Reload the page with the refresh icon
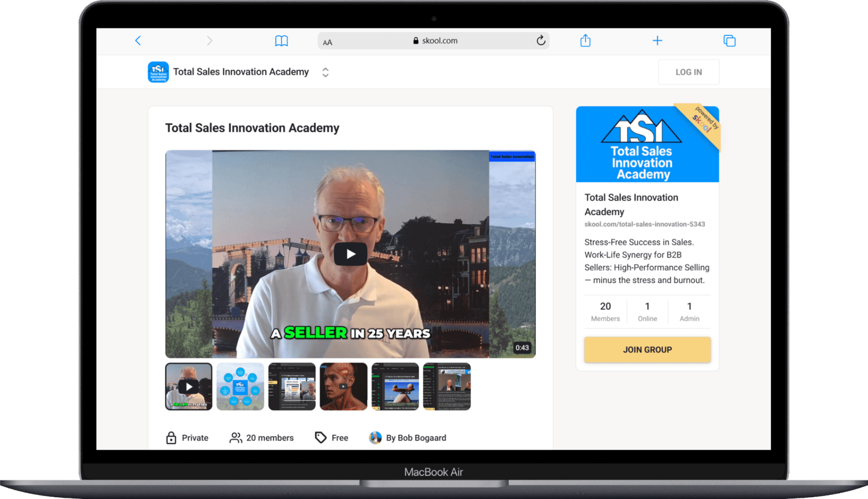Image resolution: width=868 pixels, height=499 pixels. click(x=540, y=41)
